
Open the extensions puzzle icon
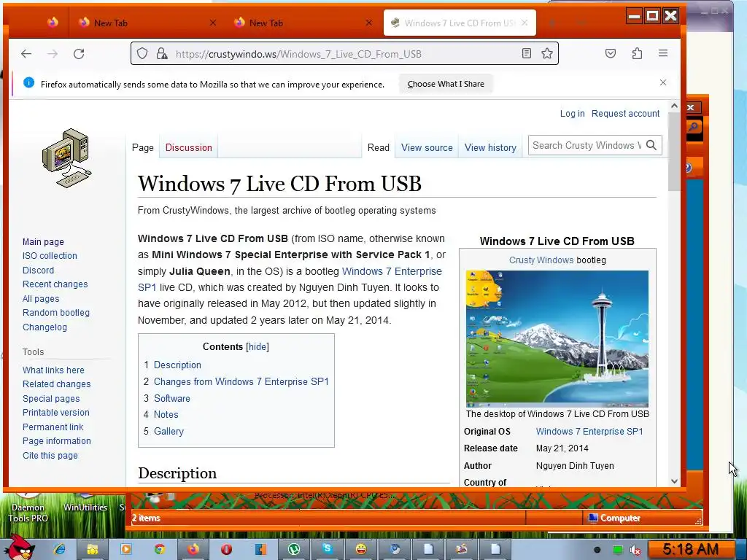coord(637,53)
